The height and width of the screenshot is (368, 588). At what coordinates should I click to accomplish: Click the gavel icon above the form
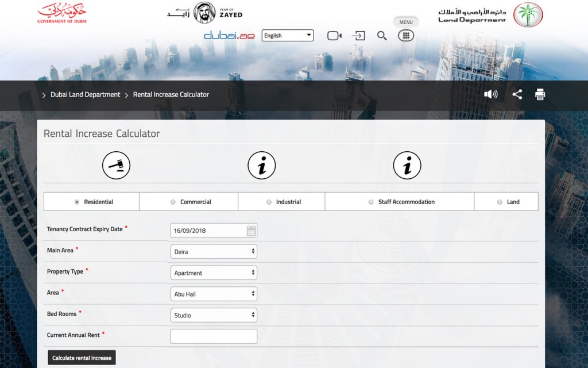click(116, 165)
